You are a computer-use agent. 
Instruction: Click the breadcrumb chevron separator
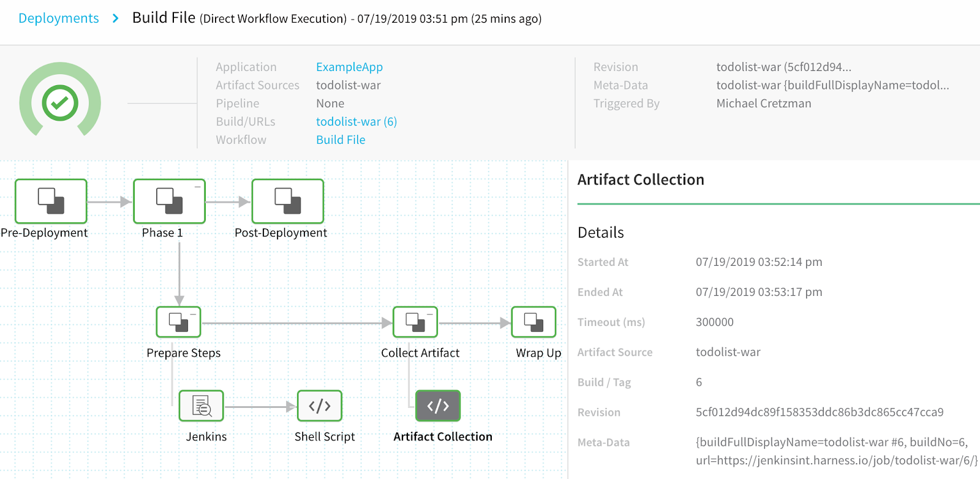(115, 18)
